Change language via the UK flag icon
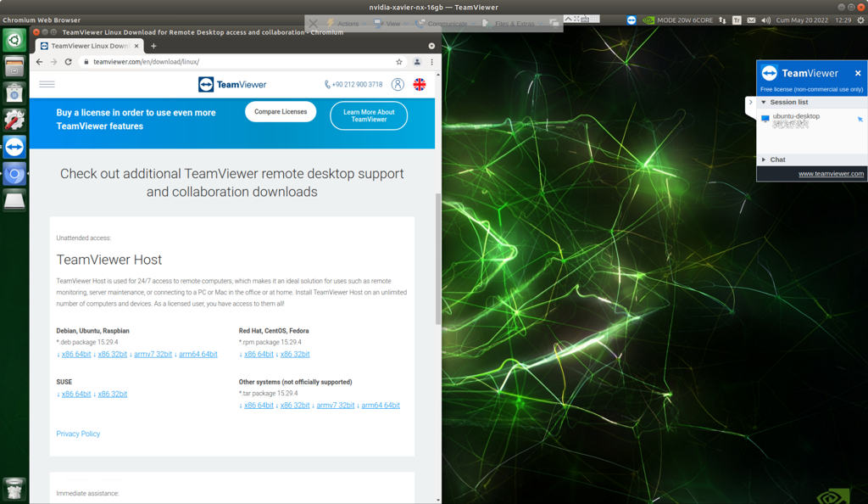868x504 pixels. [420, 84]
